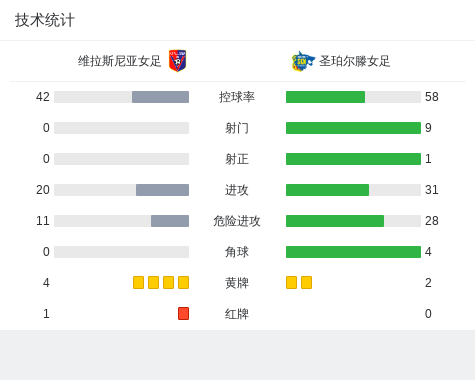
Task: Open the 维拉斯尼亚女足 team name link
Action: point(119,61)
